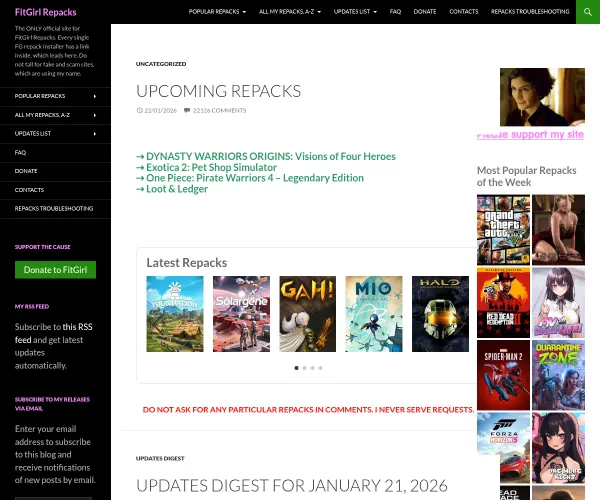This screenshot has height=500, width=600.
Task: Go to second slide via carousel dot
Action: coord(304,368)
